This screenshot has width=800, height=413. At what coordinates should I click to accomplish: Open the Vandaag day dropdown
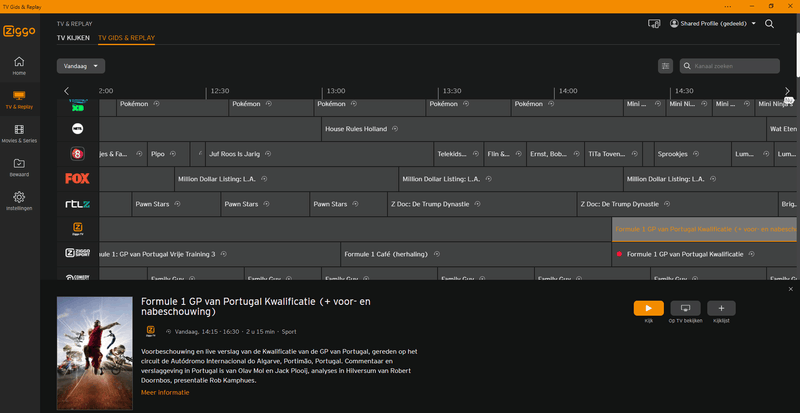81,66
